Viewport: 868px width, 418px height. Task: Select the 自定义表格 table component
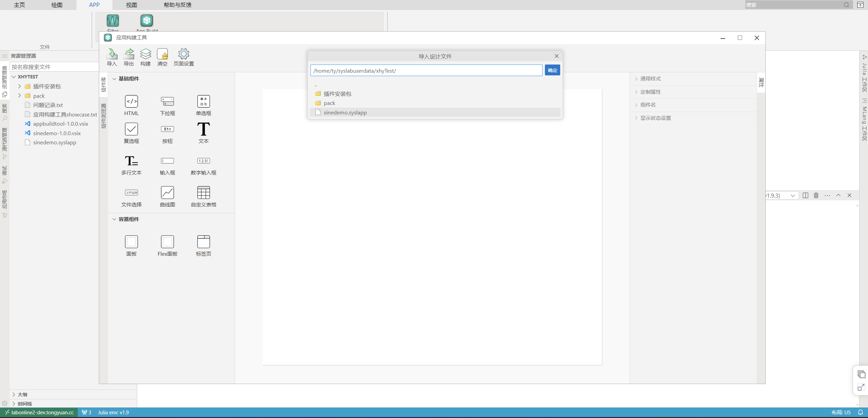(203, 193)
